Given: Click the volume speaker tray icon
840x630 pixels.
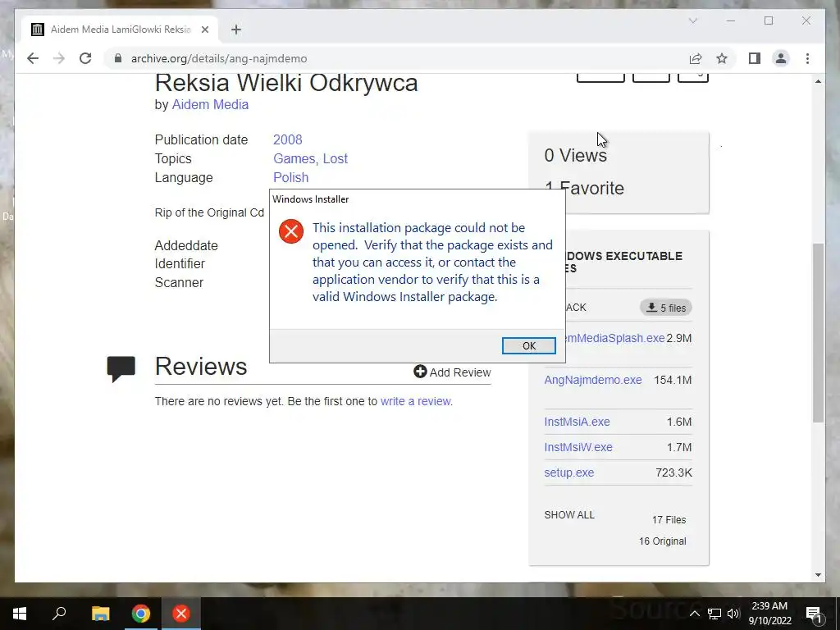Looking at the screenshot, I should pyautogui.click(x=733, y=614).
